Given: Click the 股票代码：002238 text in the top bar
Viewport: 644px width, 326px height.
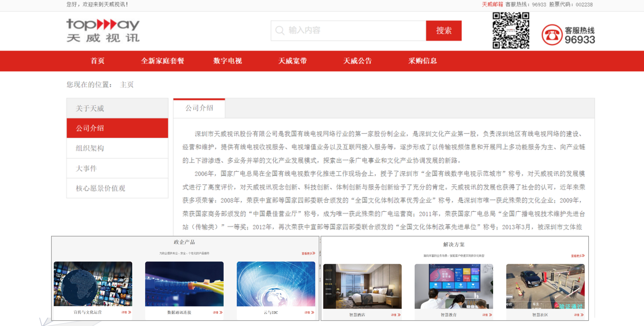Looking at the screenshot, I should 571,4.
